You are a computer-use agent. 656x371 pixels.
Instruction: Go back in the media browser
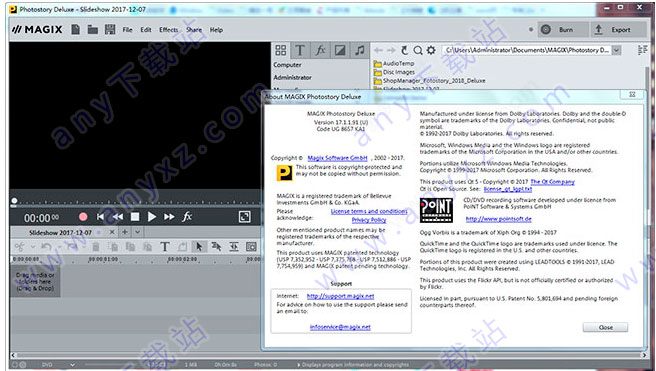(x=378, y=50)
